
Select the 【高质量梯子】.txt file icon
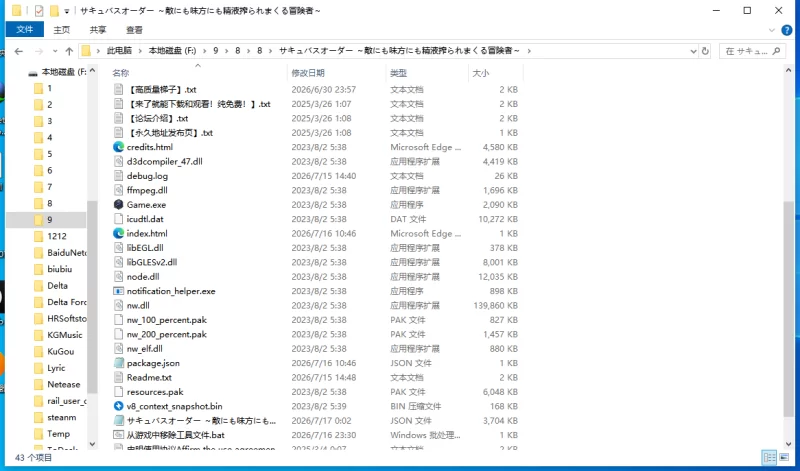[x=118, y=89]
